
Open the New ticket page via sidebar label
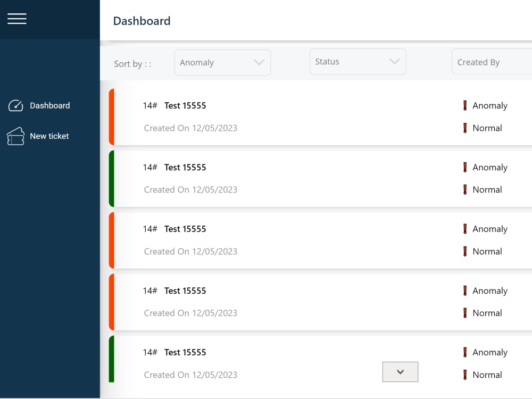(x=49, y=136)
